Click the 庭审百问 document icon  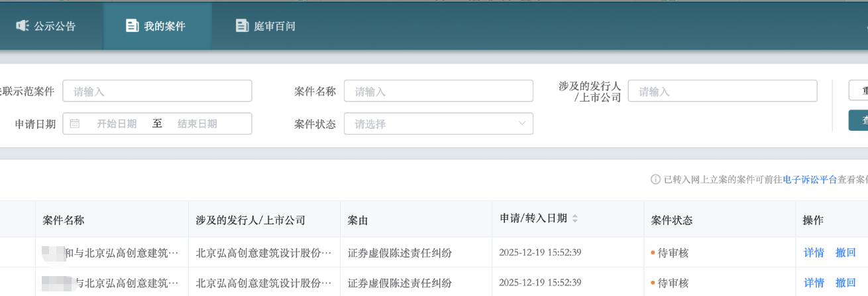[242, 26]
